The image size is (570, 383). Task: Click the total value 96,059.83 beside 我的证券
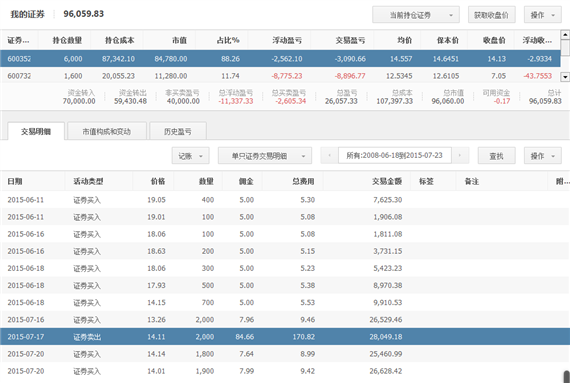click(x=84, y=14)
